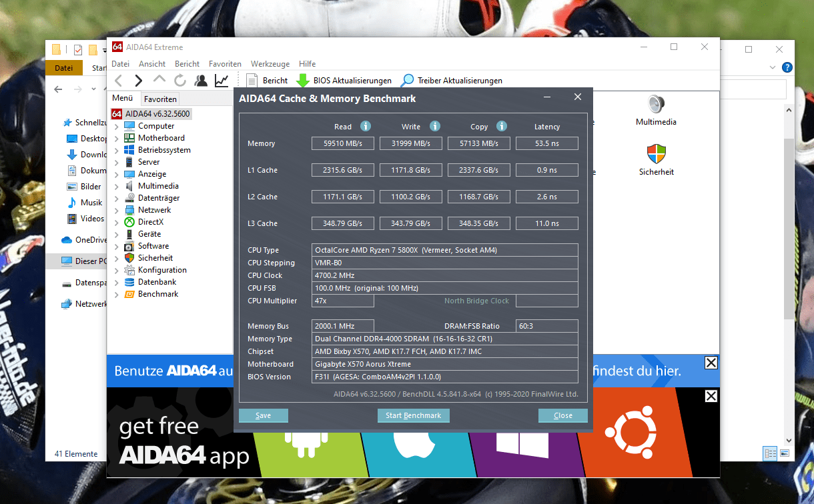Open the Bericht report tool
The width and height of the screenshot is (814, 504).
pyautogui.click(x=267, y=81)
